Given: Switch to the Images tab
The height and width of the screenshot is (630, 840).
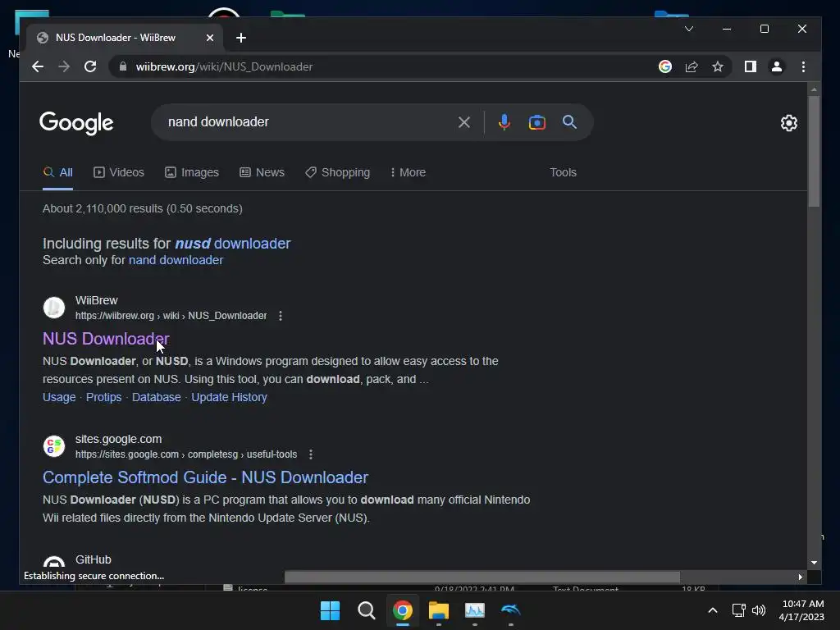Looking at the screenshot, I should coord(192,172).
